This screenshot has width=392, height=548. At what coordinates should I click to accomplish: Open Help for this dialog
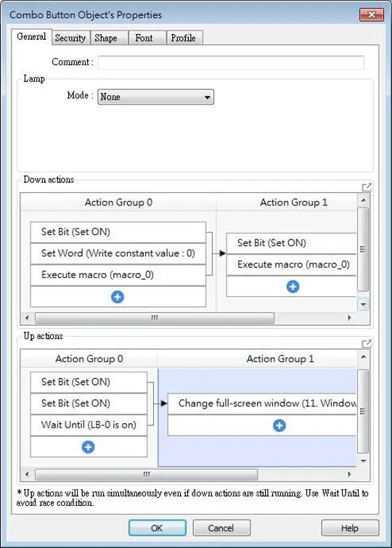(x=350, y=528)
